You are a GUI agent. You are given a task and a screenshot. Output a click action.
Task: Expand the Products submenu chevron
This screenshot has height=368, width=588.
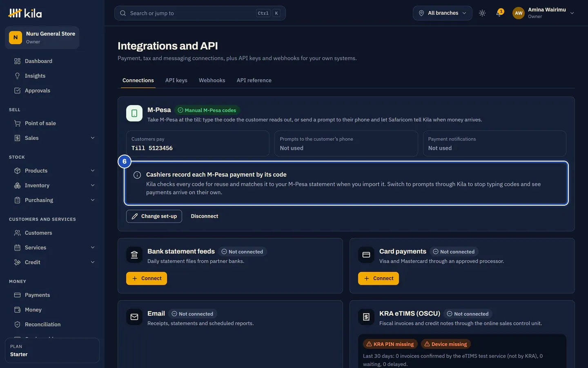[x=93, y=171]
